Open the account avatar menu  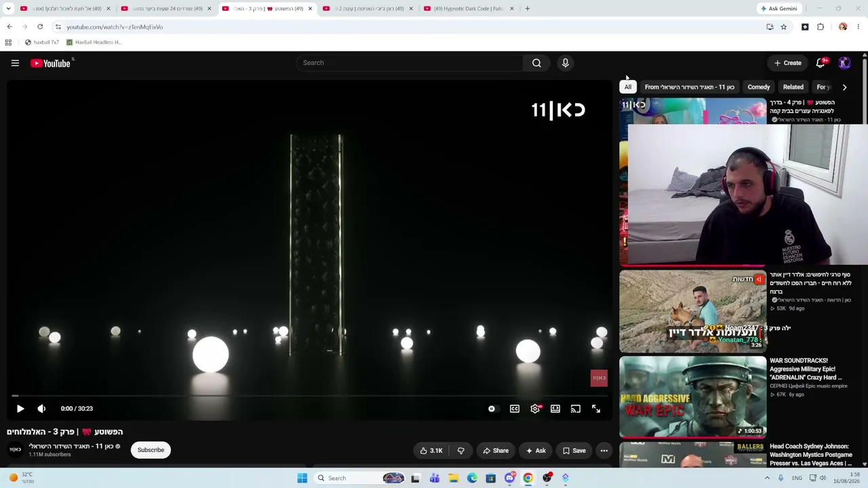844,63
